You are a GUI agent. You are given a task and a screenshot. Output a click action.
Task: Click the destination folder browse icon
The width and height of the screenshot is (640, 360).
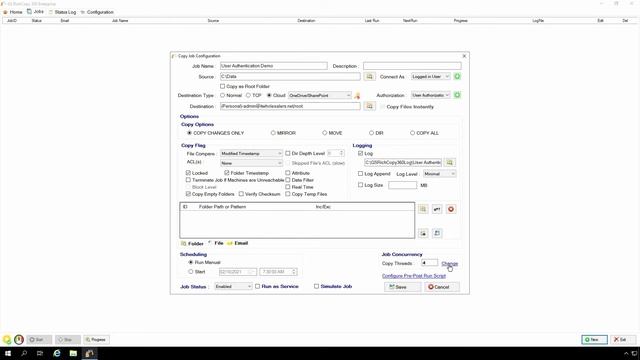point(369,106)
